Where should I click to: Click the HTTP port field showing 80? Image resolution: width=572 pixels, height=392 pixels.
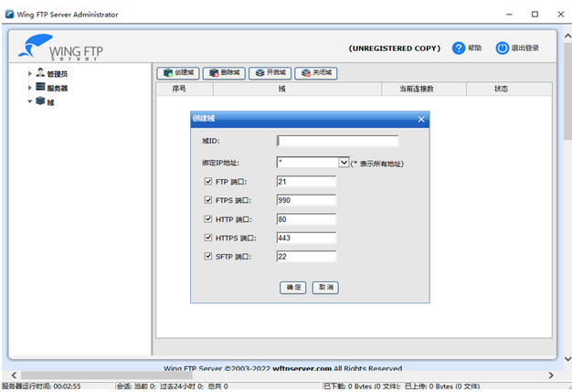(x=306, y=218)
